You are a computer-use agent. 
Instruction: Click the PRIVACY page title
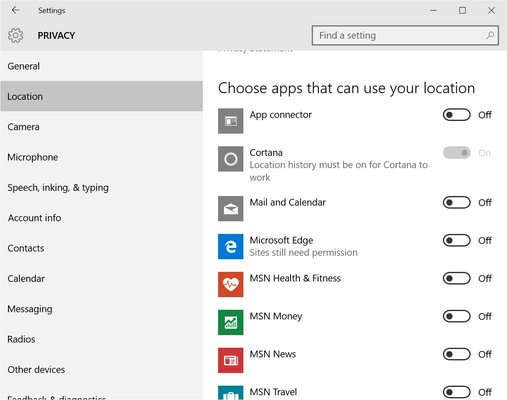pyautogui.click(x=56, y=35)
